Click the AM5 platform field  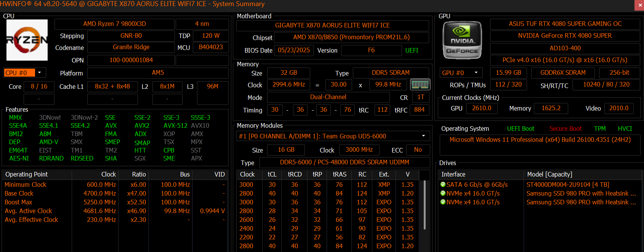coord(158,73)
